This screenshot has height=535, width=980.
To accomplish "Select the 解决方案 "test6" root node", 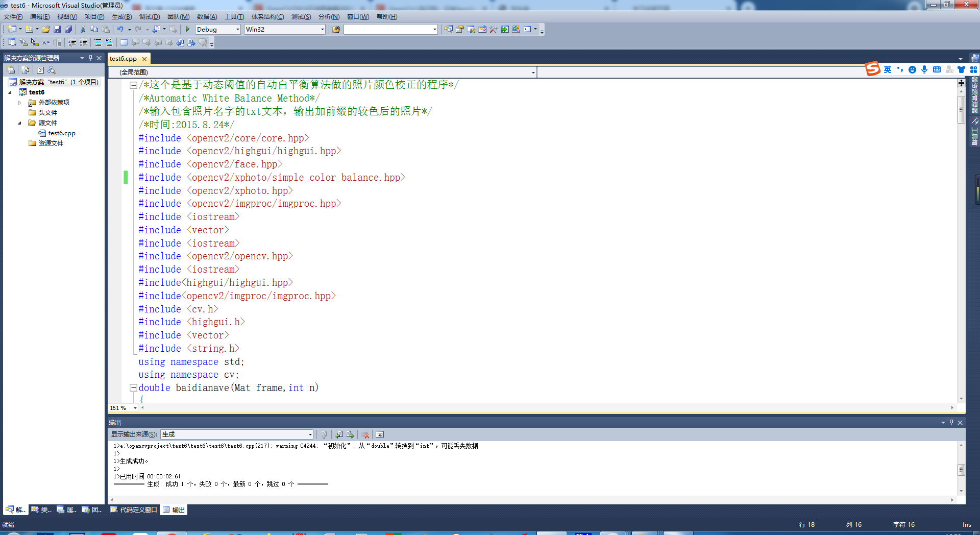I will 54,82.
